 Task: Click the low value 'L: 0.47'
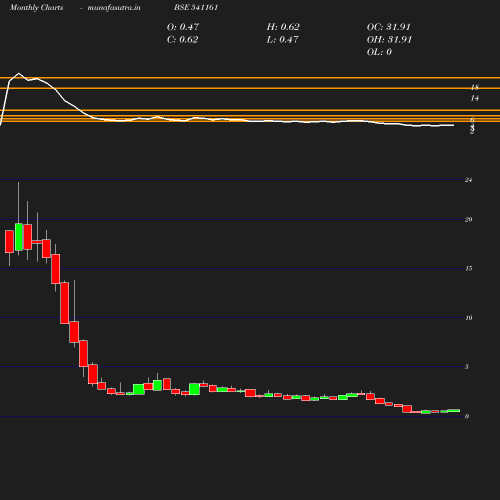tap(282, 39)
